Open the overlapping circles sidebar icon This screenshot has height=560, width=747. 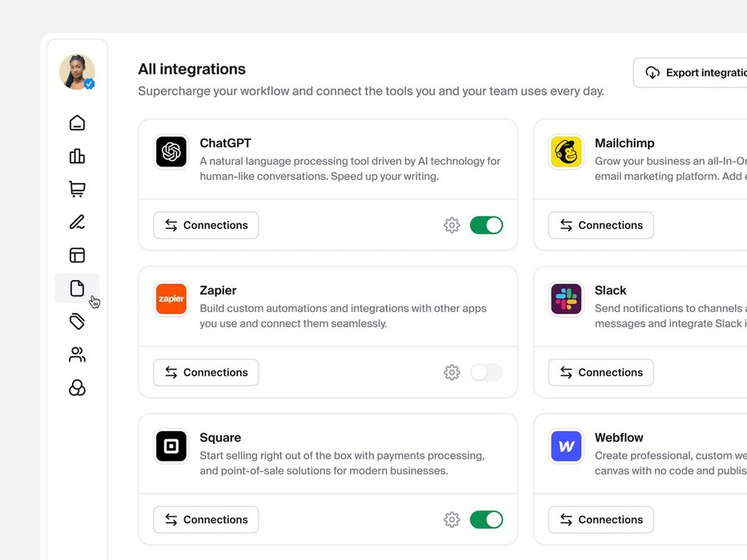click(77, 388)
